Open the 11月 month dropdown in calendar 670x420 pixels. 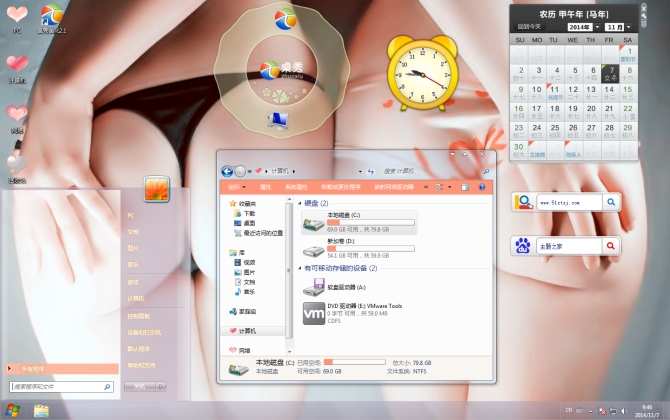click(x=629, y=27)
